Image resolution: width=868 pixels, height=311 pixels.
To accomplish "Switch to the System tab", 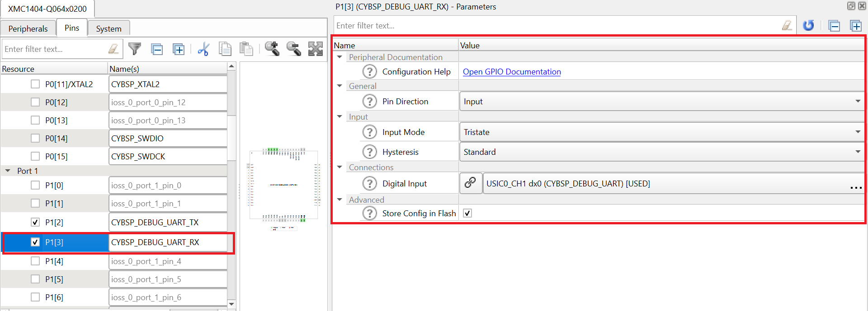I will click(x=108, y=28).
